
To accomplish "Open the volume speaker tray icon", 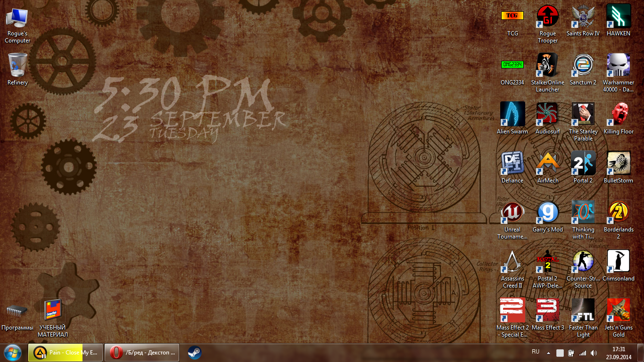I will pos(594,353).
